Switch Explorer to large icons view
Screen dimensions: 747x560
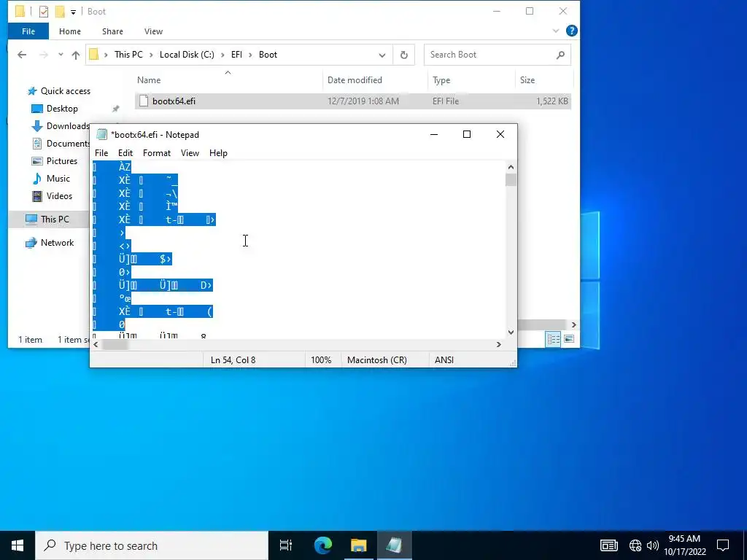(569, 339)
